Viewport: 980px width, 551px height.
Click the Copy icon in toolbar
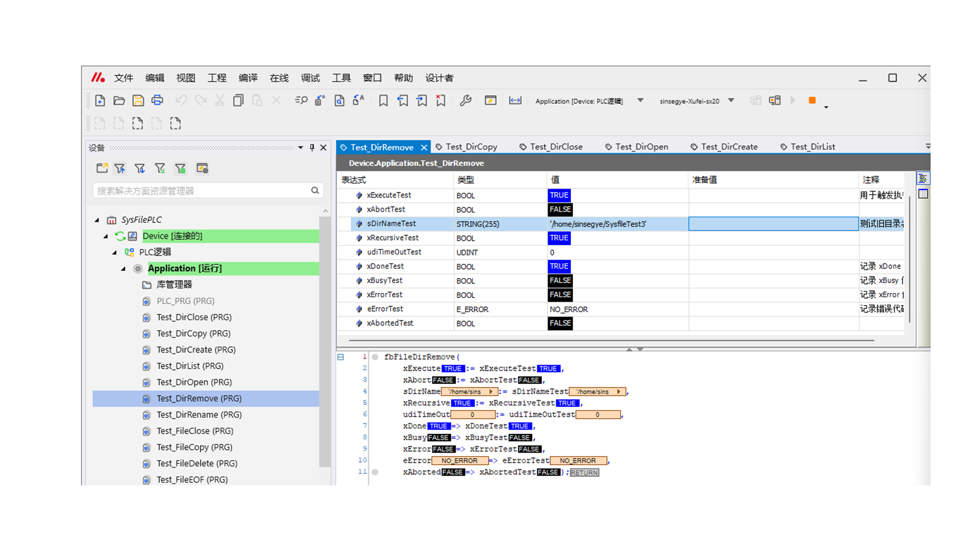(x=238, y=101)
